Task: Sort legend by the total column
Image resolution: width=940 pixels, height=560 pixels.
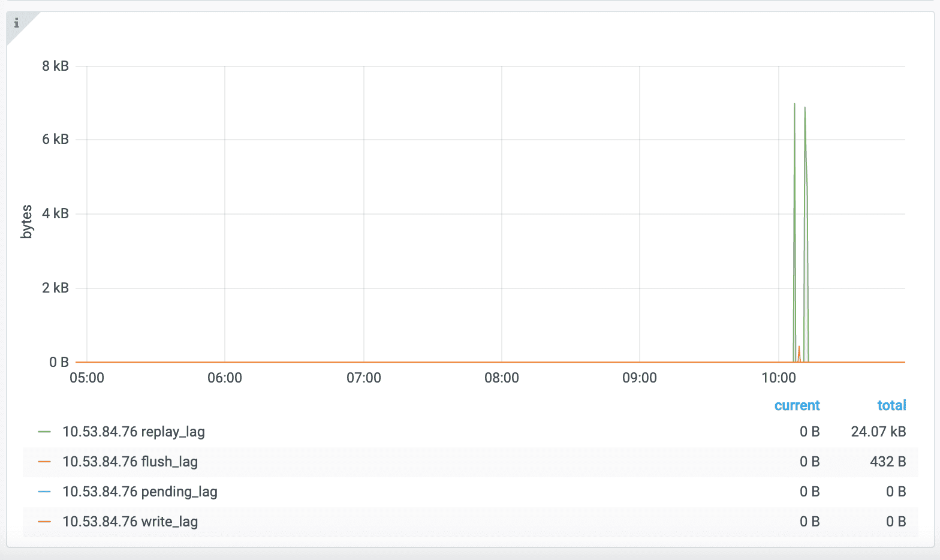Action: [x=891, y=405]
